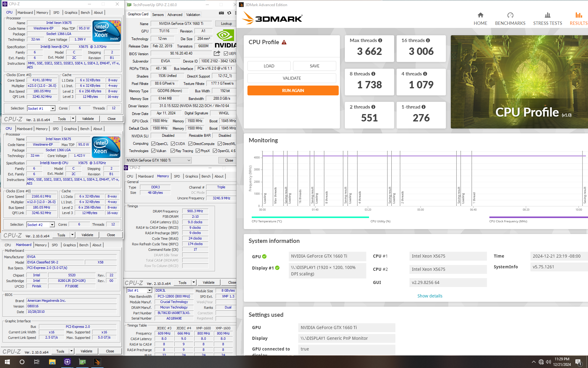Click the Show details link under System information

(x=430, y=296)
